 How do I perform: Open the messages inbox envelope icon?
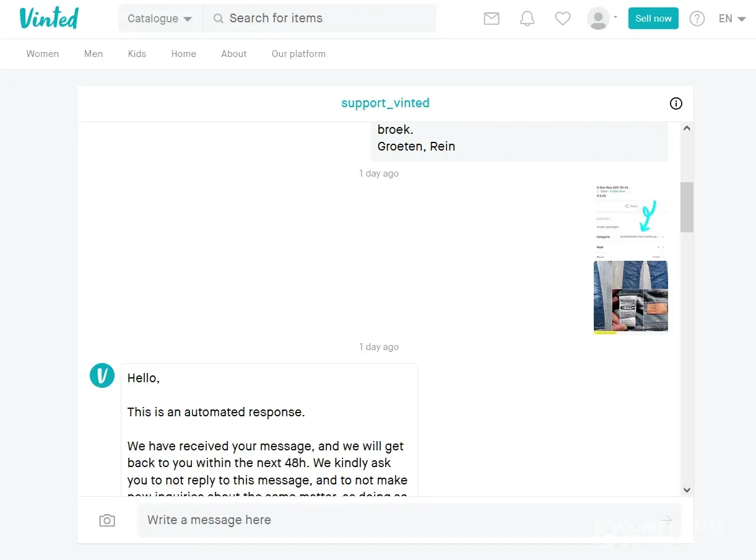[491, 19]
